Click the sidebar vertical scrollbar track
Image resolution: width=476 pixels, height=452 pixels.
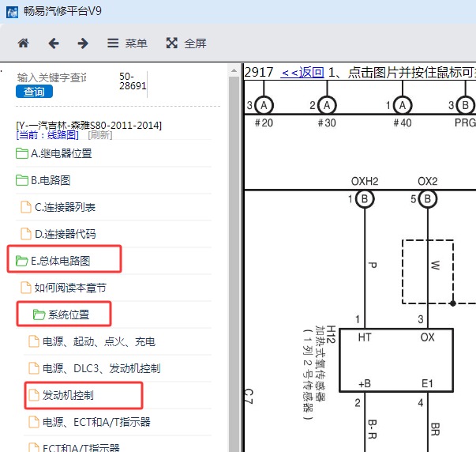coord(234,265)
